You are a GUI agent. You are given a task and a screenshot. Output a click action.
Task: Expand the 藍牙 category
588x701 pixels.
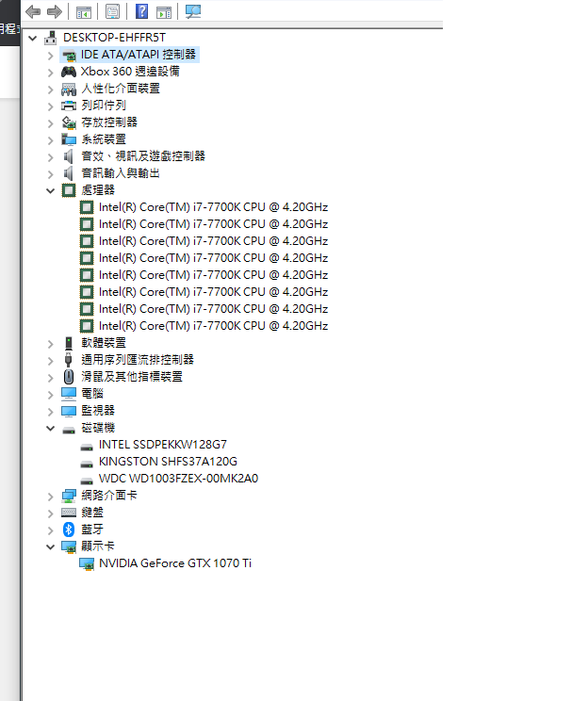(51, 530)
